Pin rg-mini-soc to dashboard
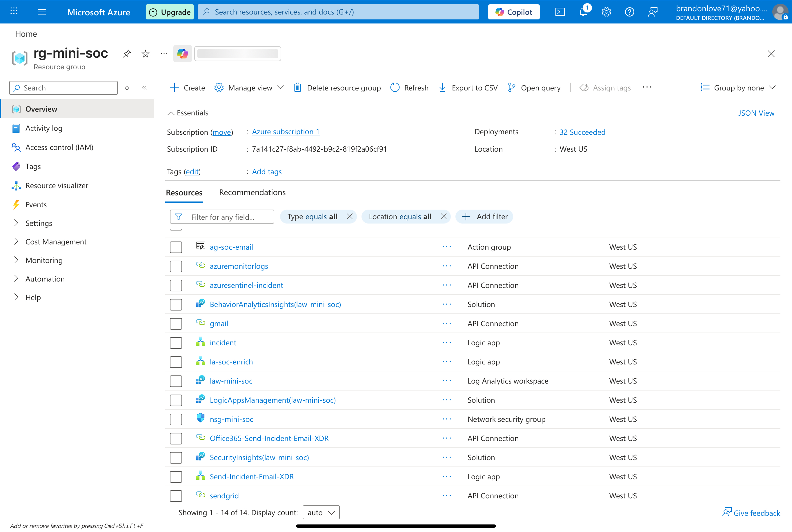This screenshot has height=532, width=792. coord(127,54)
